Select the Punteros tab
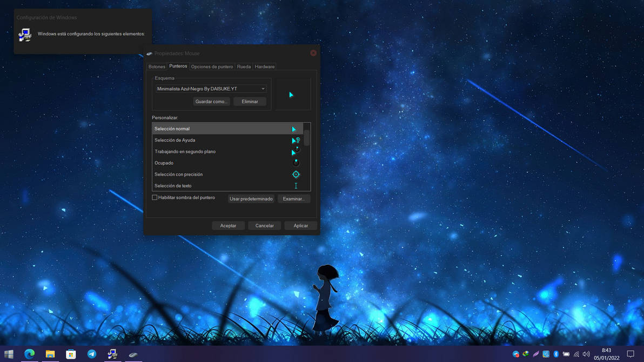644x362 pixels. (x=178, y=66)
